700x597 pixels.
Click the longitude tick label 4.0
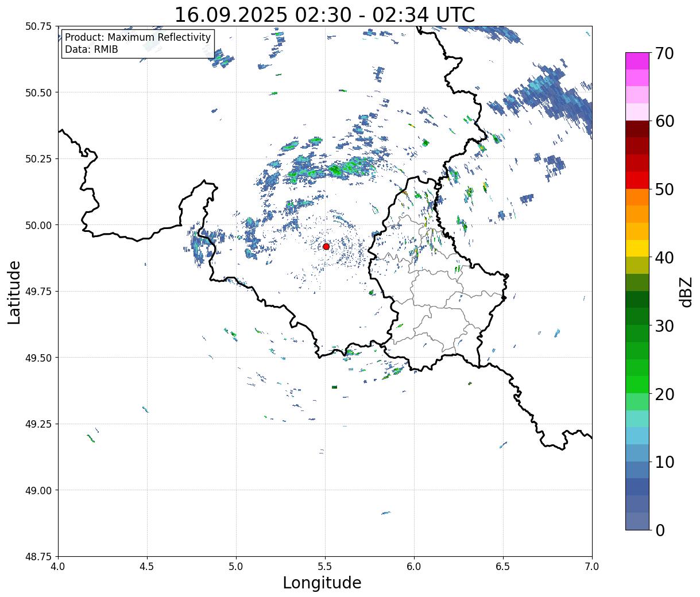[58, 567]
